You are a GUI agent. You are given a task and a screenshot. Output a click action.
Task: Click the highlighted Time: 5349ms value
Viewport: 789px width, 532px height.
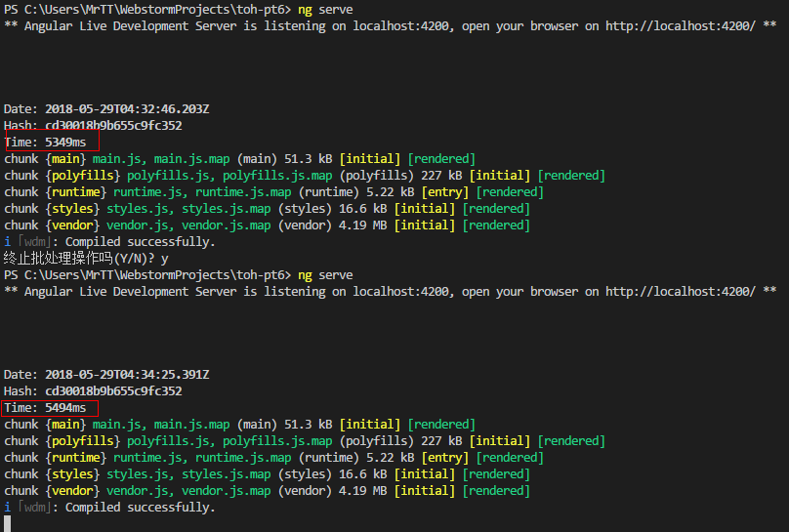pyautogui.click(x=51, y=142)
